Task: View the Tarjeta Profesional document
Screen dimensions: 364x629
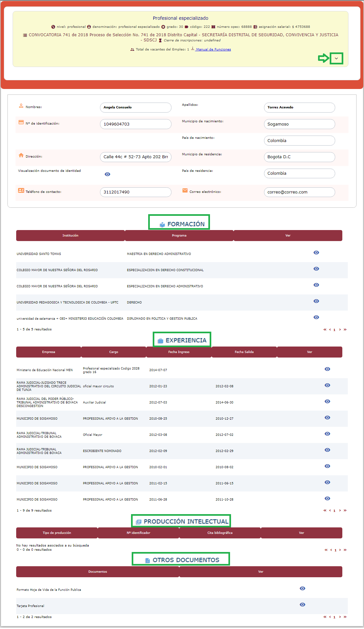Action: pyautogui.click(x=302, y=605)
